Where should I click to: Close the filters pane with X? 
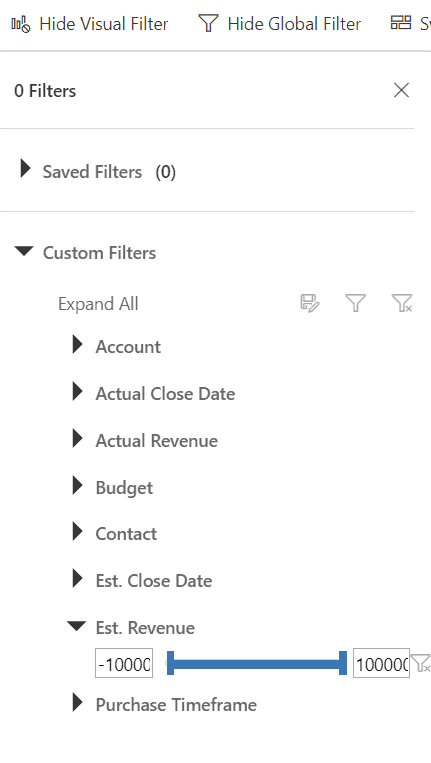401,90
